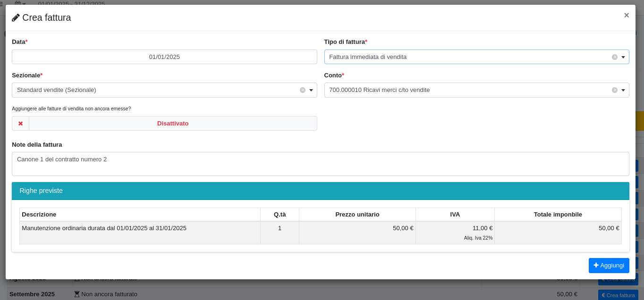The height and width of the screenshot is (300, 644).
Task: Click the Totale imponibile column header
Action: pos(558,215)
